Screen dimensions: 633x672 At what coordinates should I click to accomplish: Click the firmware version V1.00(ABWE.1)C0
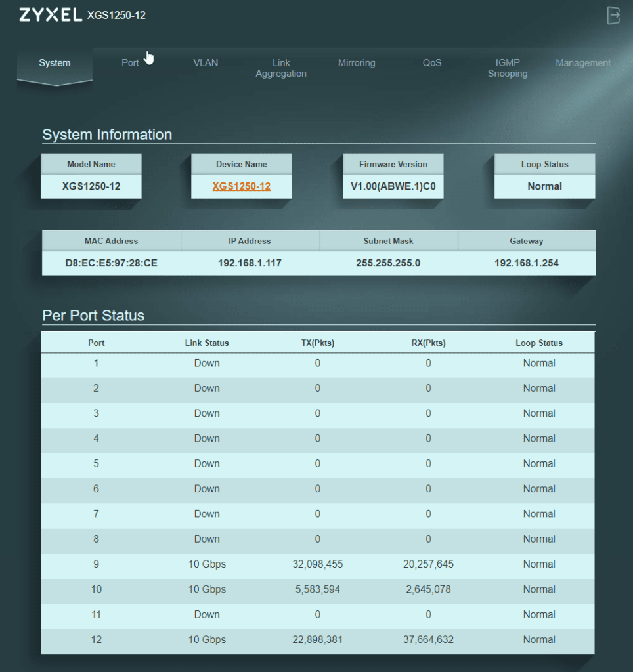click(x=393, y=186)
